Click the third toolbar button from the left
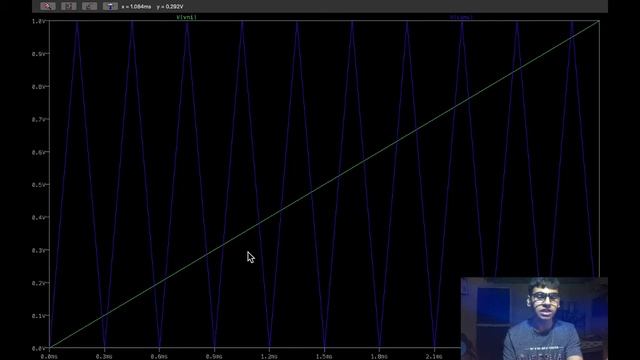640x360 pixels. click(x=89, y=6)
